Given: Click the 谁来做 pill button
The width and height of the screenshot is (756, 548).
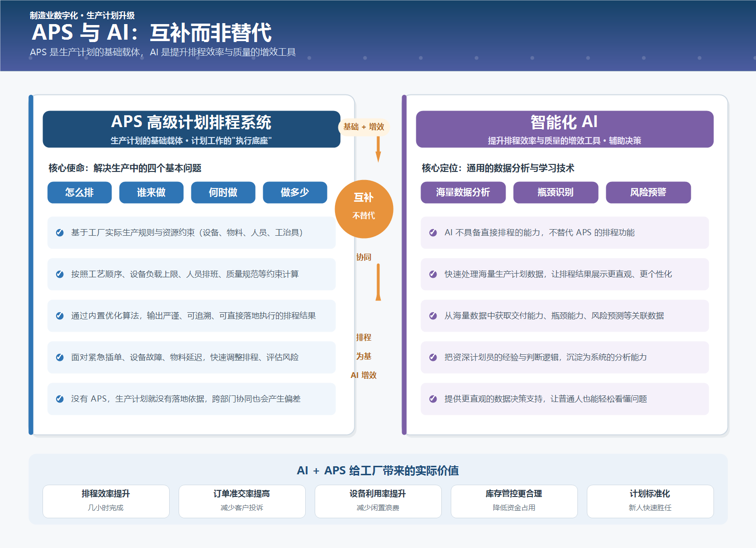Looking at the screenshot, I should click(151, 192).
